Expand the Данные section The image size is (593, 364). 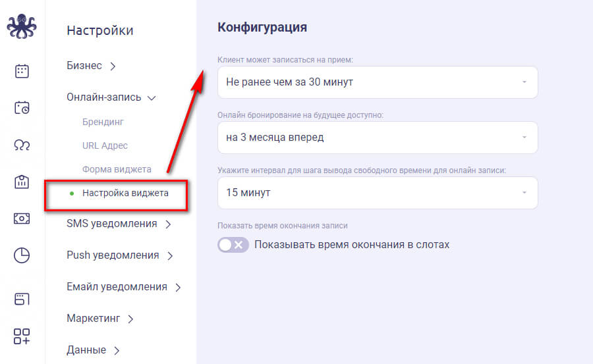tap(93, 350)
